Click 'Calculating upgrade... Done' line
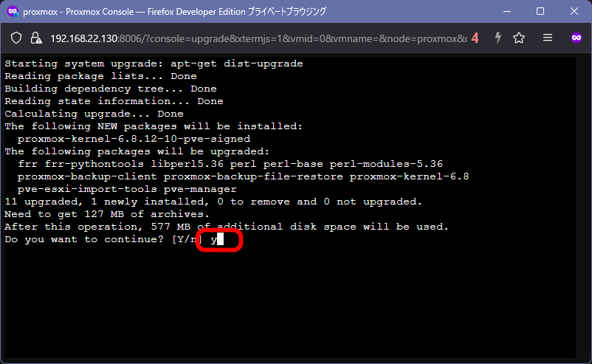Viewport: 592px width, 364px height. (x=94, y=114)
